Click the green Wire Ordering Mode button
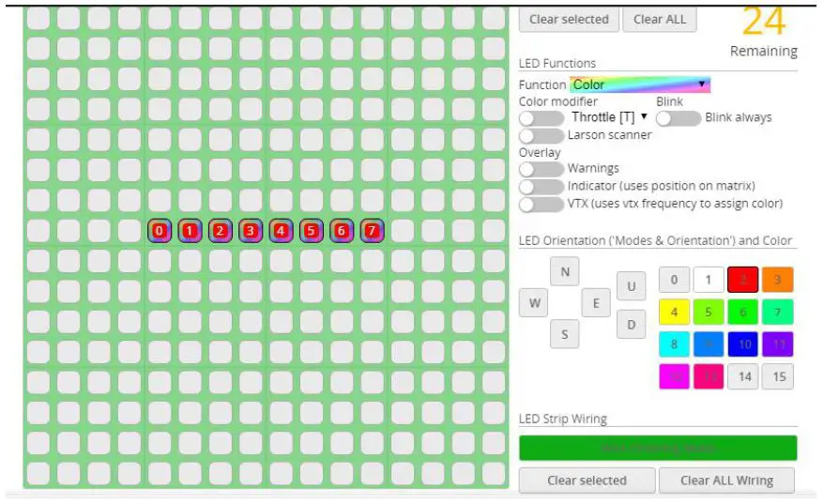Viewport: 824px width, 504px height. [x=658, y=448]
